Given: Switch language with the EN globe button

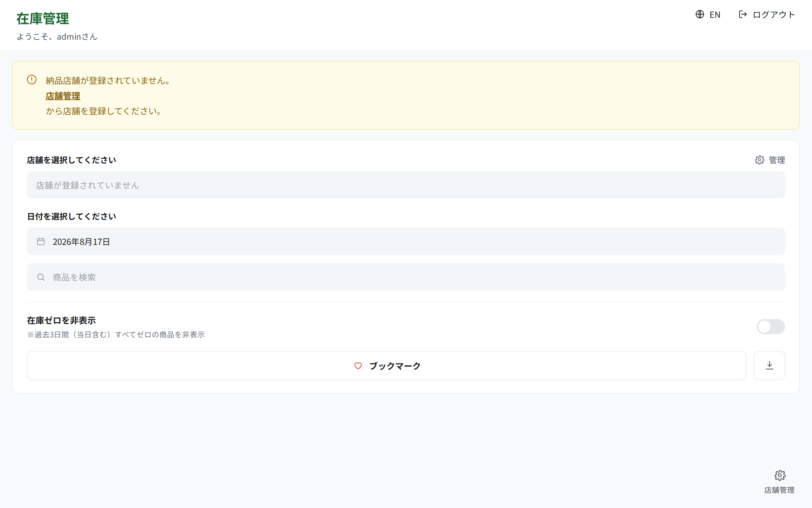Looking at the screenshot, I should click(708, 14).
